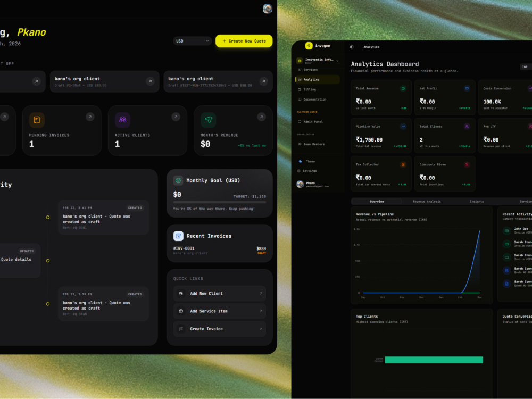Open invoice #INV-0001 row

coord(220,251)
